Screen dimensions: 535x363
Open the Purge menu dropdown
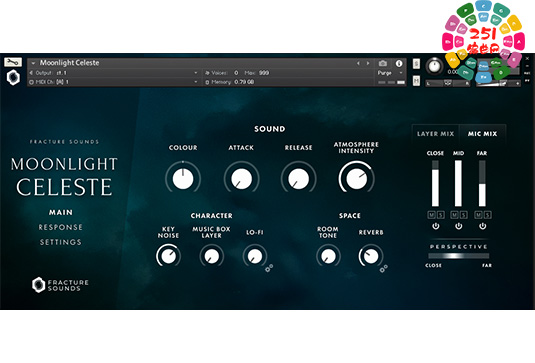(x=390, y=73)
